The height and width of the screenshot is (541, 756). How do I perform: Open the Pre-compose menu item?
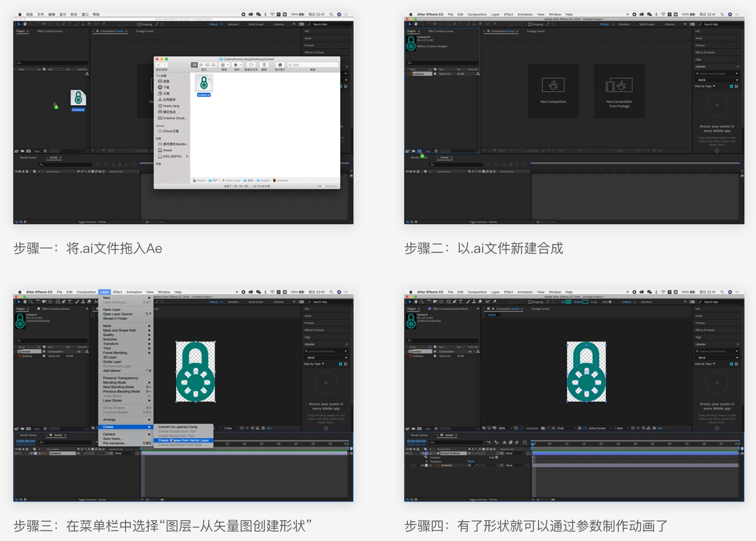click(115, 443)
